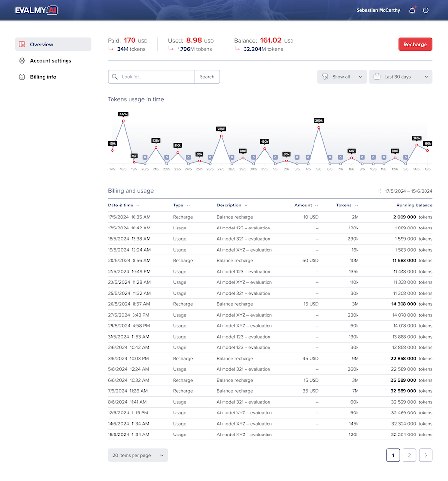This screenshot has width=448, height=481.
Task: Expand the 20 items per page selector
Action: coord(137,455)
